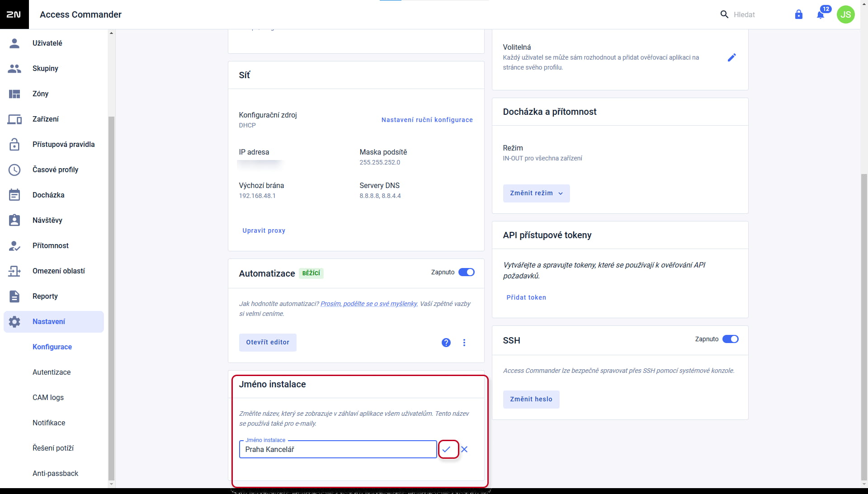This screenshot has height=494, width=868.
Task: Click Nastavení ruční konfigurace link
Action: click(427, 120)
